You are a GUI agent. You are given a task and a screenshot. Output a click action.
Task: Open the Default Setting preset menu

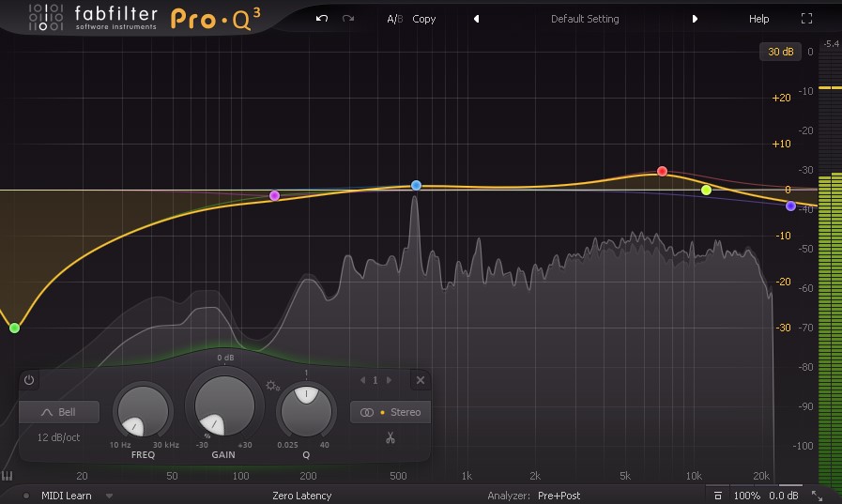pyautogui.click(x=585, y=19)
